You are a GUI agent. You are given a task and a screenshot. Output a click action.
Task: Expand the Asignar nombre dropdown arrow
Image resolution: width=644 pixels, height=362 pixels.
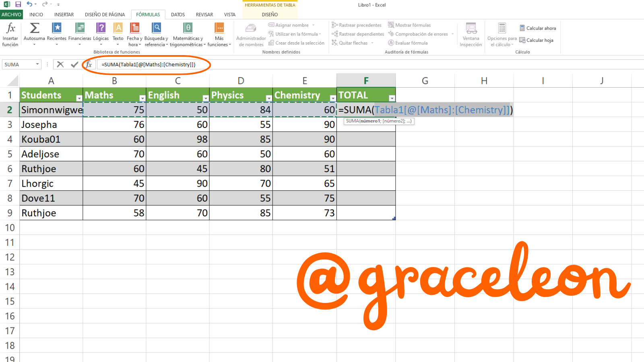(313, 25)
